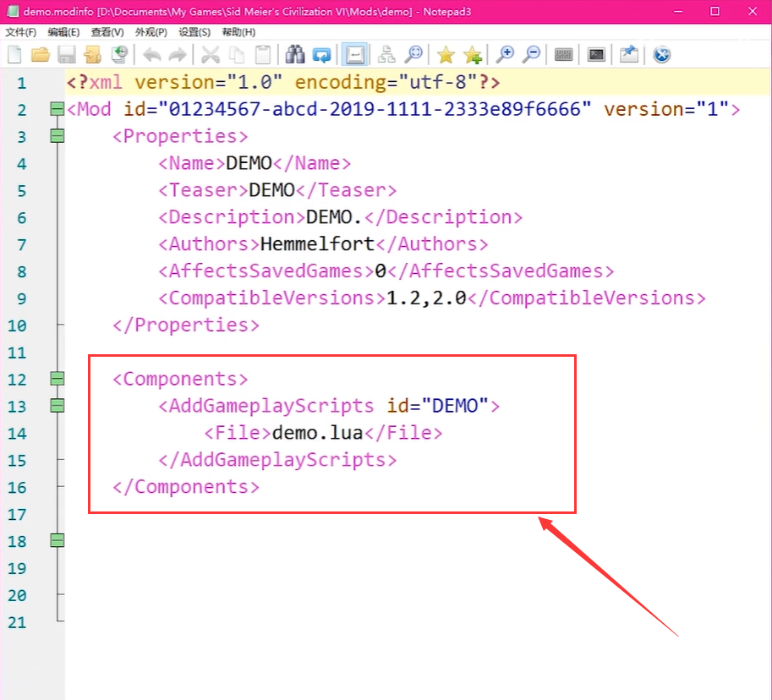The image size is (772, 700).
Task: Click the Save As toolbar icon
Action: [x=92, y=55]
